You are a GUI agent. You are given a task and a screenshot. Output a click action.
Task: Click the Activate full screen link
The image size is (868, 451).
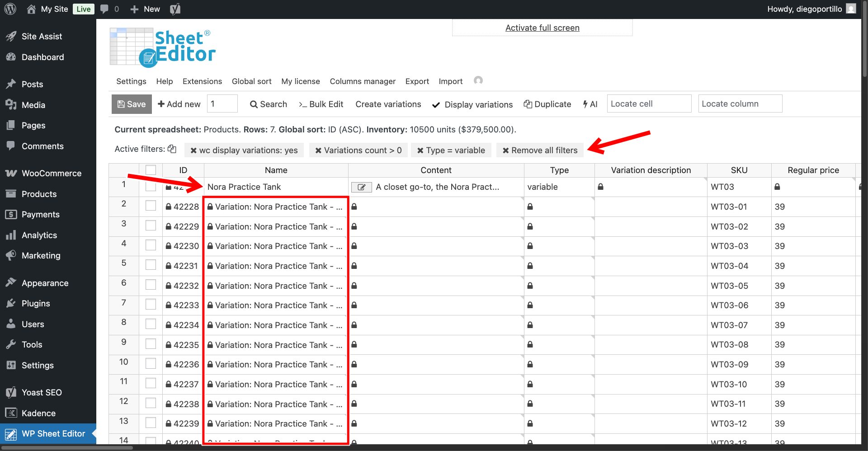tap(542, 28)
